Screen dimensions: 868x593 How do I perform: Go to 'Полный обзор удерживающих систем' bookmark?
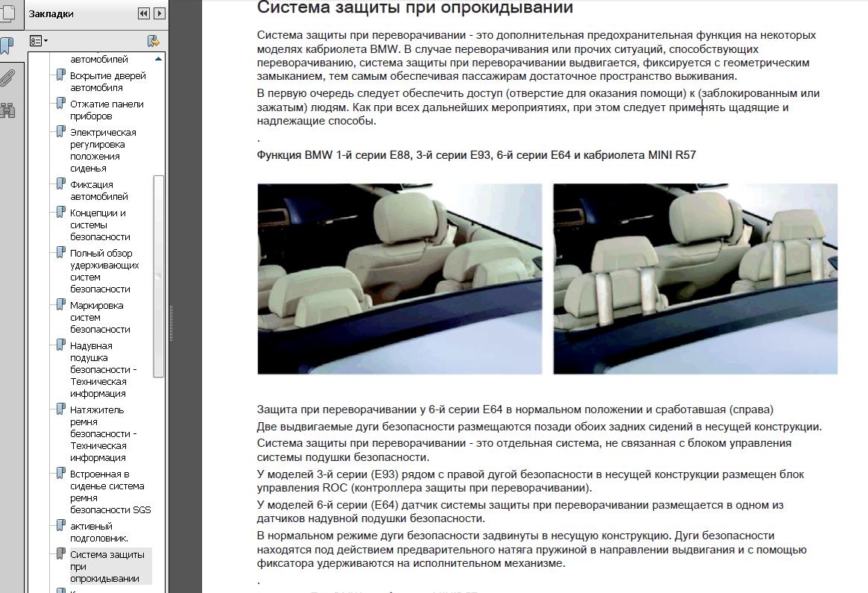click(x=104, y=271)
